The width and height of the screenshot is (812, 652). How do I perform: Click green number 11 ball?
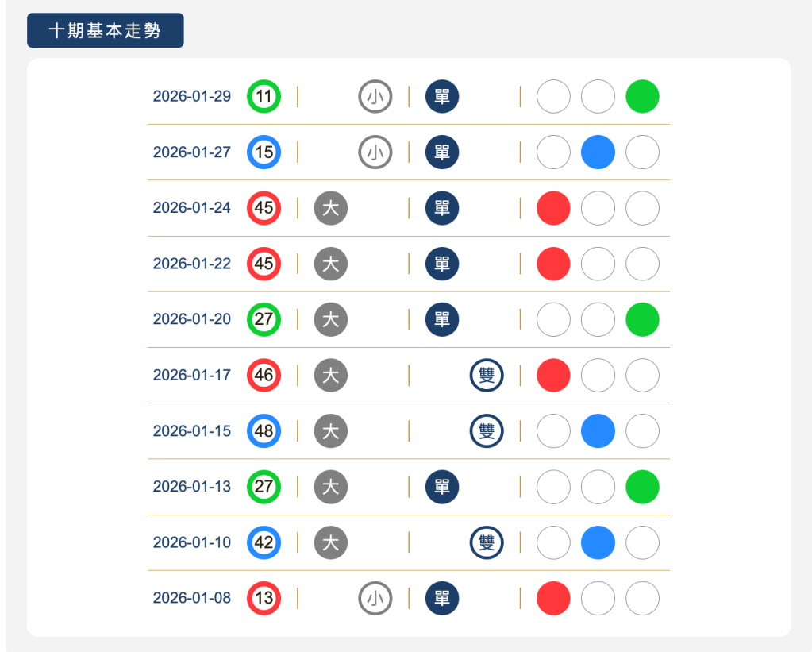tap(264, 97)
